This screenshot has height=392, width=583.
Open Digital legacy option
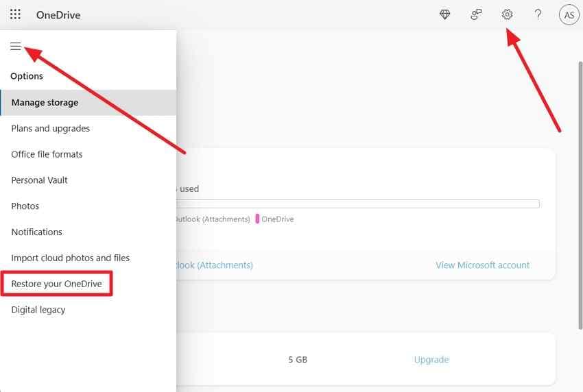(x=38, y=310)
